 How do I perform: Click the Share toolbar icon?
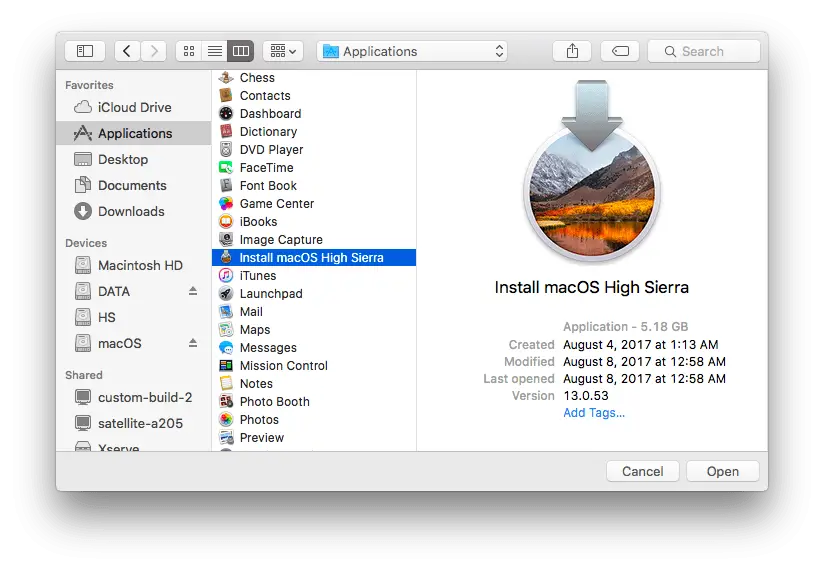pyautogui.click(x=572, y=51)
